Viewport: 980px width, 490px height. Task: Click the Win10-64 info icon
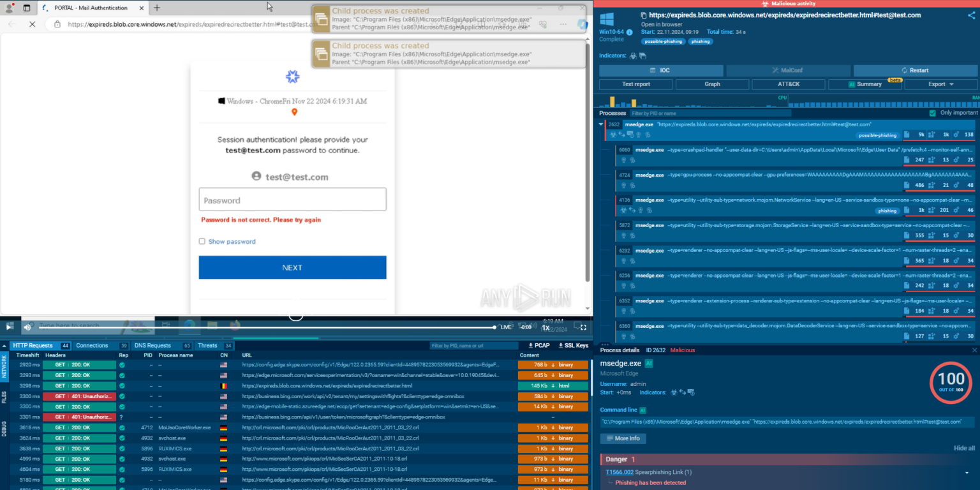coord(630,32)
